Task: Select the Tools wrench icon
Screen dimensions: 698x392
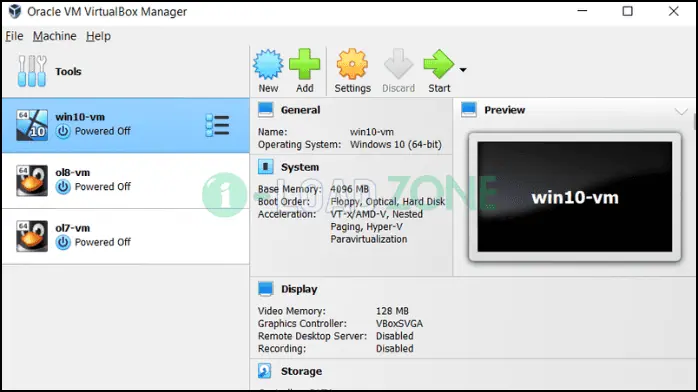Action: tap(32, 71)
